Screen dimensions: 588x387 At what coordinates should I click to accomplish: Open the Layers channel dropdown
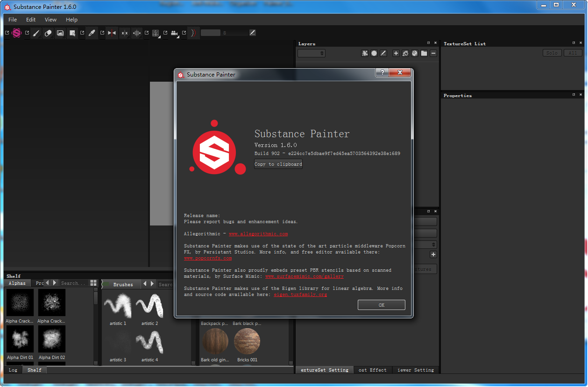(312, 53)
